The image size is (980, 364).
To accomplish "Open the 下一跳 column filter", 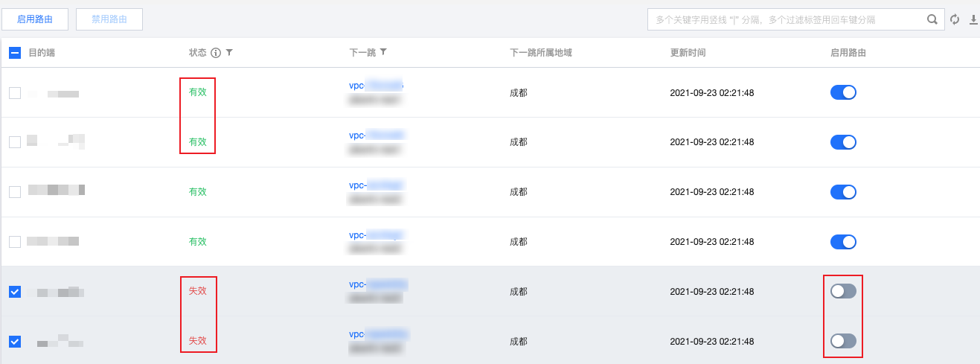I will 383,53.
